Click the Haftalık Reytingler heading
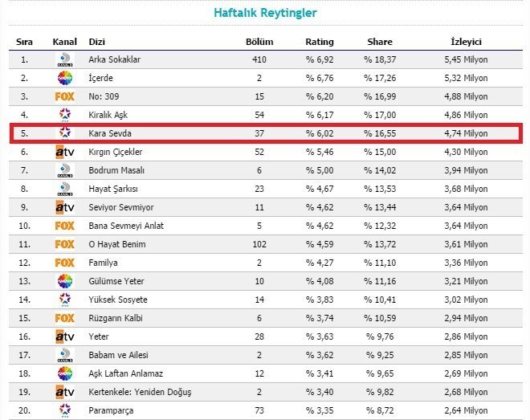Image resolution: width=530 pixels, height=420 pixels. [x=265, y=13]
